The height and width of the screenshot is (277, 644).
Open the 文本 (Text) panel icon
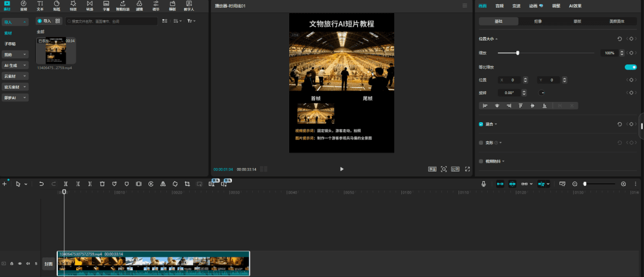coord(40,6)
